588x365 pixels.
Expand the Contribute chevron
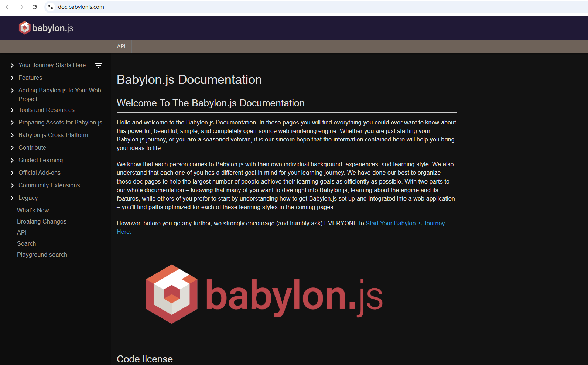(x=12, y=148)
